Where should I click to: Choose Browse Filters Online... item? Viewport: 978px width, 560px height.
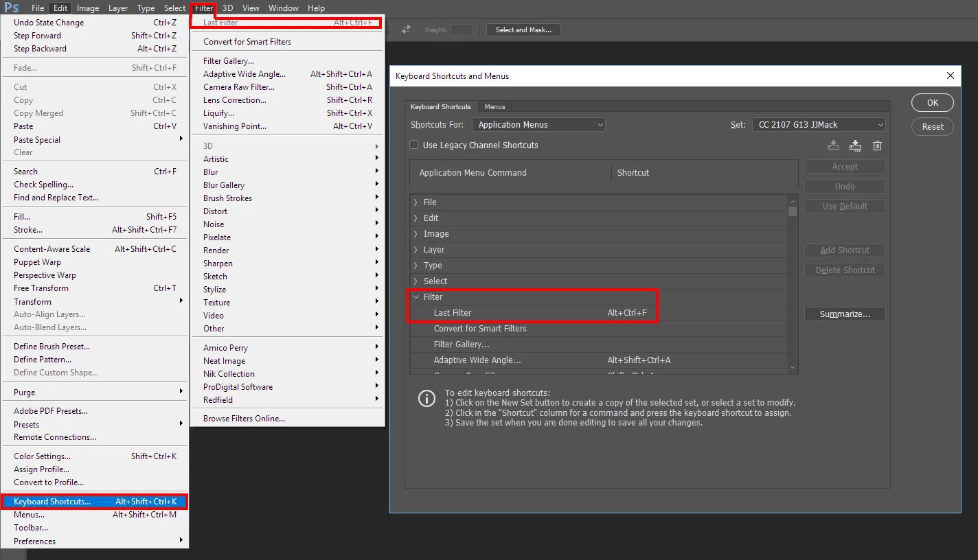[x=287, y=419]
